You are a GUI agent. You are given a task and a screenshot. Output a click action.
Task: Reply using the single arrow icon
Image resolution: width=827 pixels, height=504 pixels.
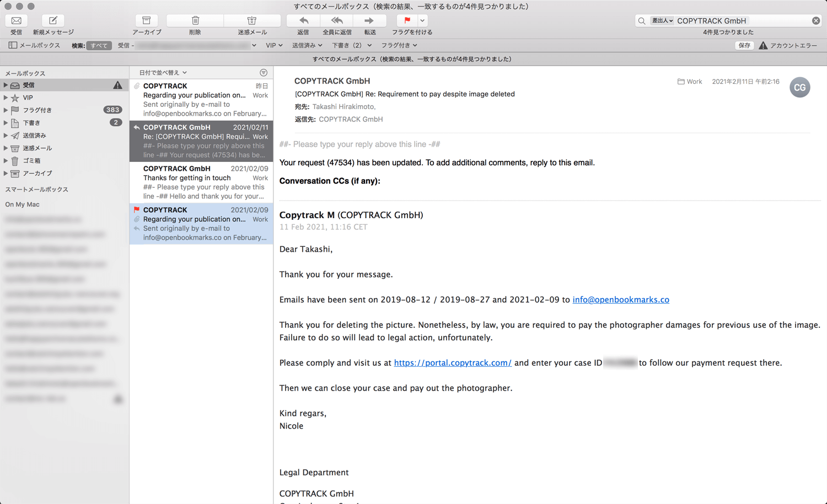303,20
